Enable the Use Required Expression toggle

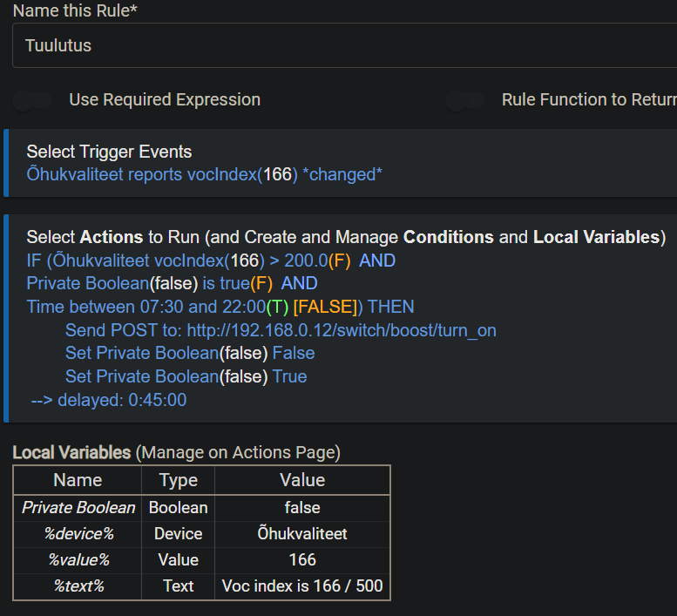coord(33,100)
